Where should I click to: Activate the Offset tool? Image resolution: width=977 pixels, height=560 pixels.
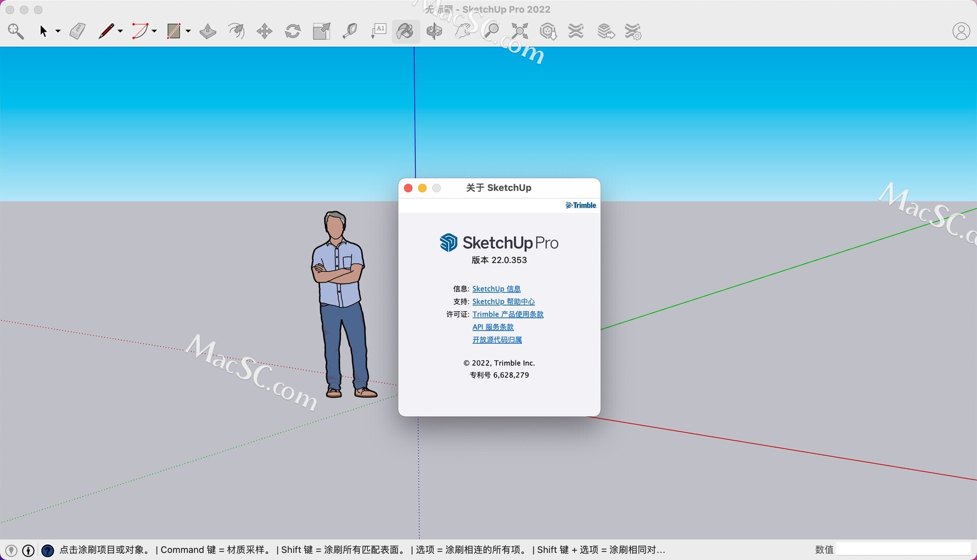pos(236,31)
